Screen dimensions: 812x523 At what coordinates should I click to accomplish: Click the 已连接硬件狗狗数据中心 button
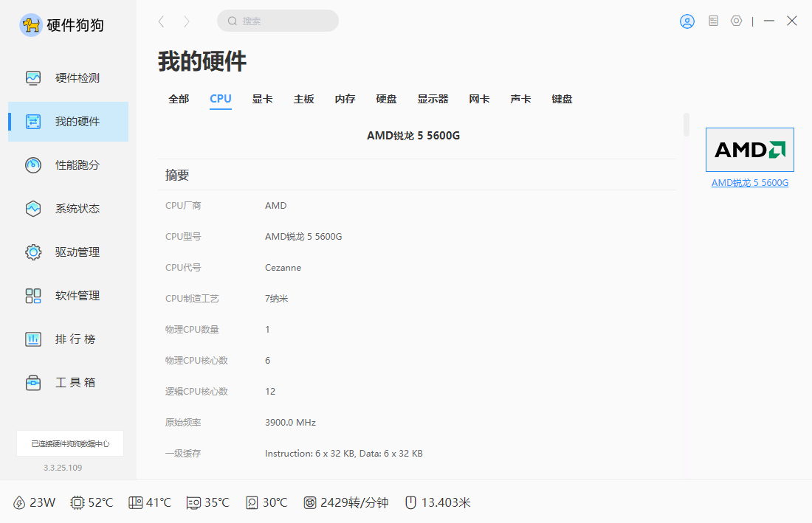coord(70,443)
